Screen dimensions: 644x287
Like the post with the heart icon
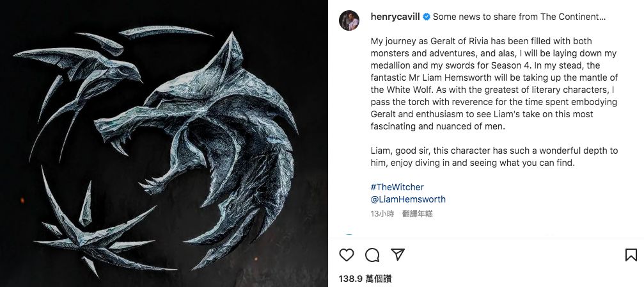point(347,255)
